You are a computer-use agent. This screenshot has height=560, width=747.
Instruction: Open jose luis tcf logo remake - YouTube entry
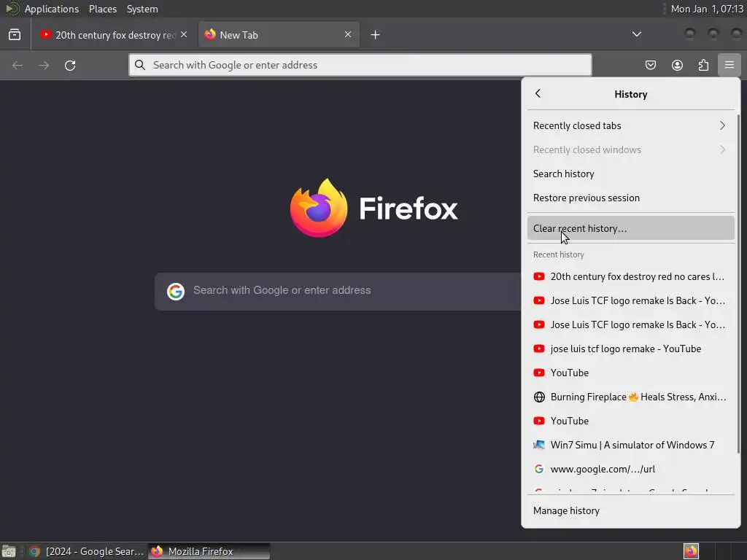coord(631,349)
